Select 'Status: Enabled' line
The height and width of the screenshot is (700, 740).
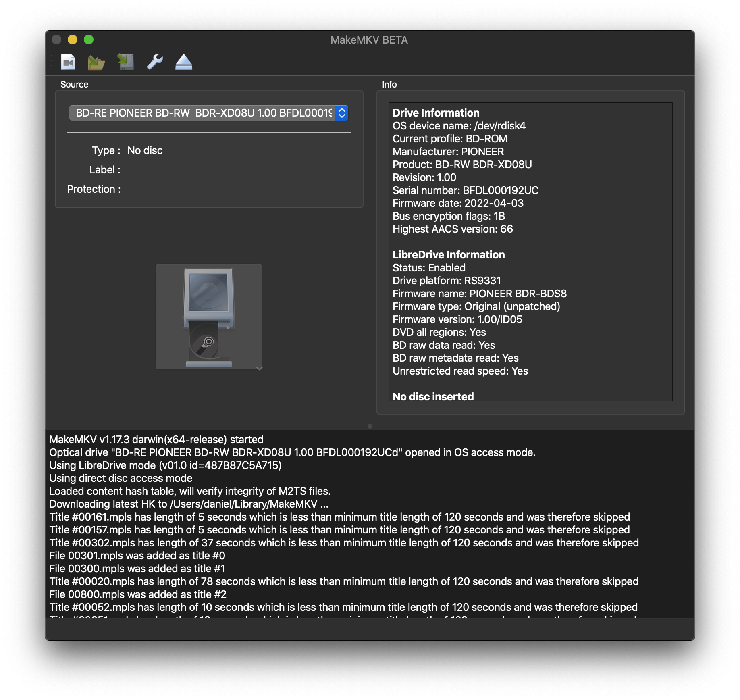[429, 268]
